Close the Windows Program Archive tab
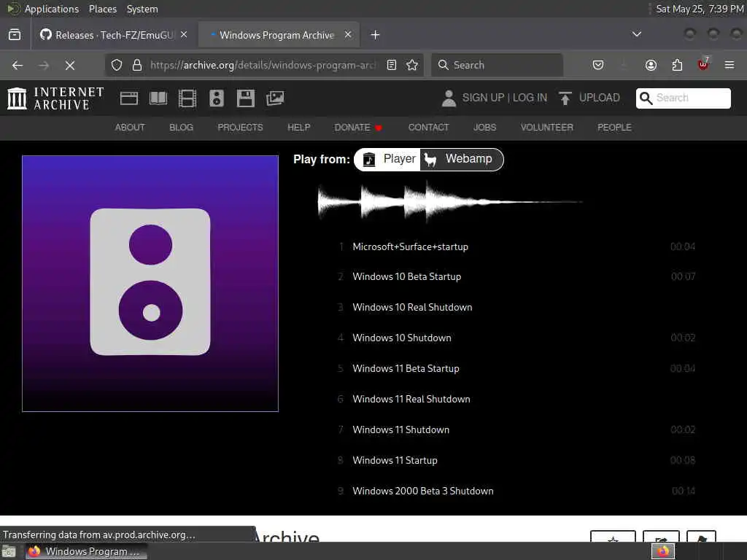 pos(348,35)
